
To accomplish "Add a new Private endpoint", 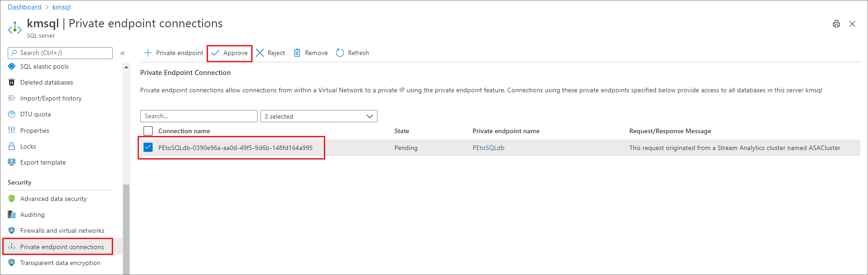I will (174, 53).
